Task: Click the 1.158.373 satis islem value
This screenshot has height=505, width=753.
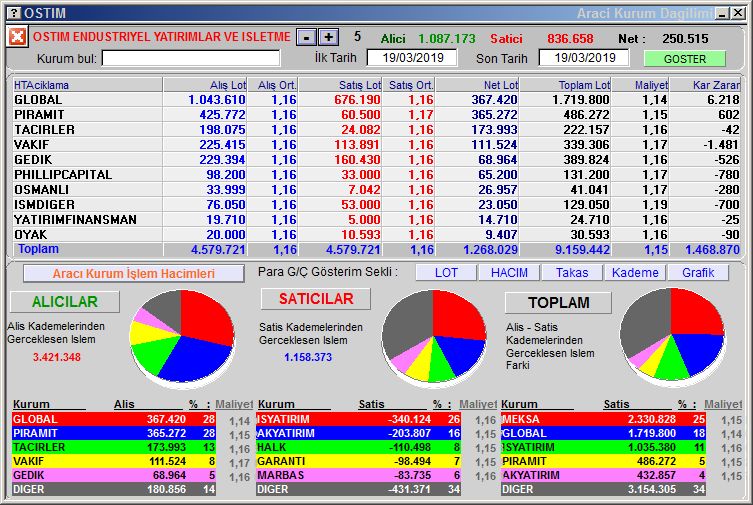Action: pos(308,357)
